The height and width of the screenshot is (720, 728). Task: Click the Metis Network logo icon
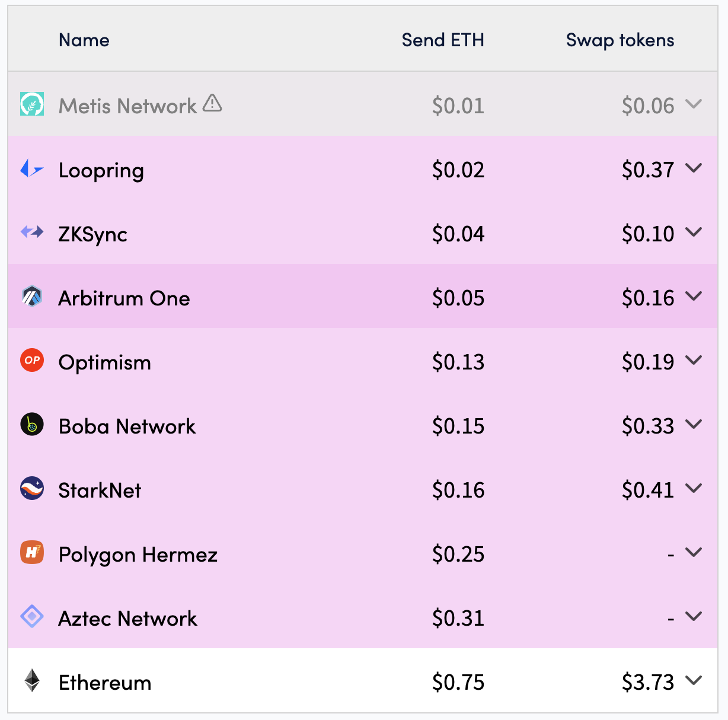point(32,104)
